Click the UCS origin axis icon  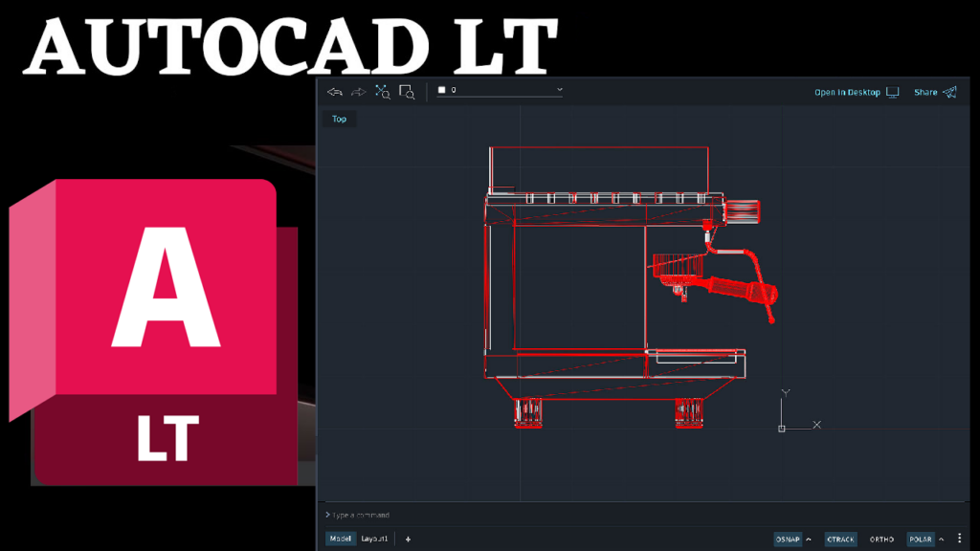click(782, 428)
